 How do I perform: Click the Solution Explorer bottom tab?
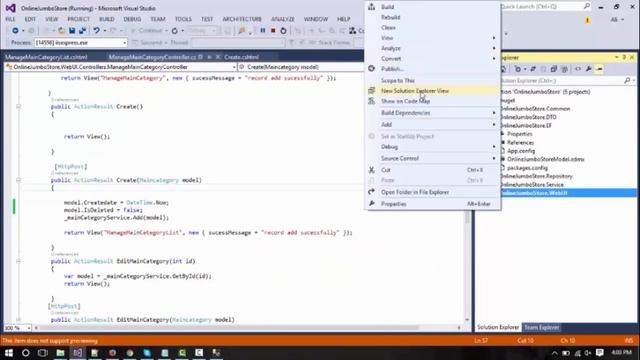498,327
